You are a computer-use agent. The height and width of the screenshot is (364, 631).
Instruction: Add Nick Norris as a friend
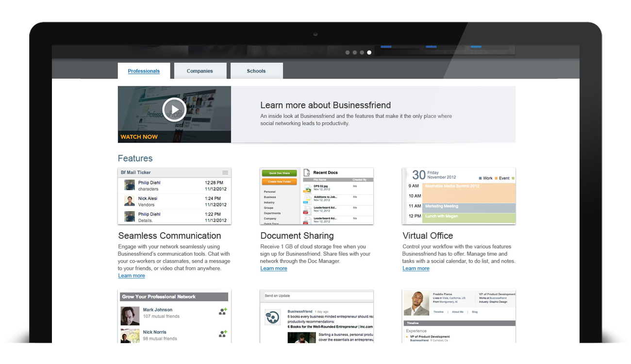point(223,333)
